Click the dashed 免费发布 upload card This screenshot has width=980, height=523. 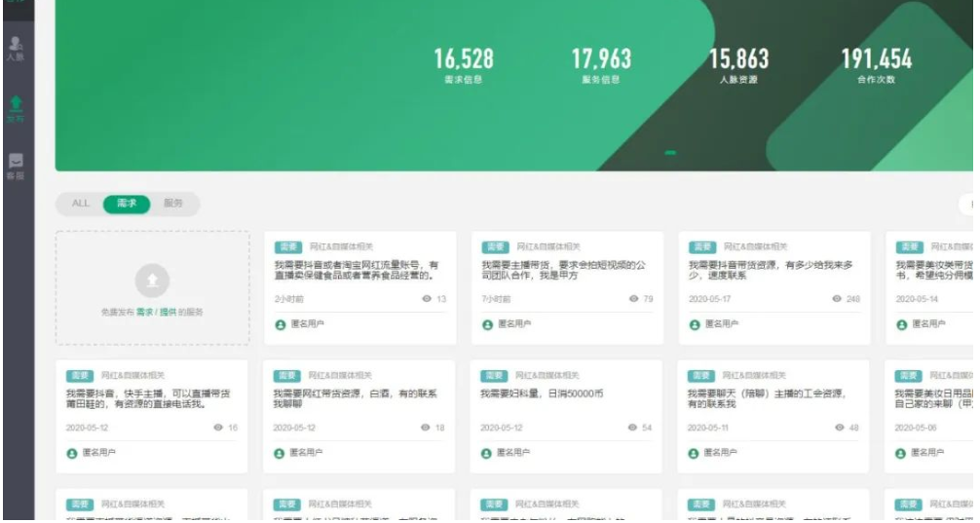point(153,288)
